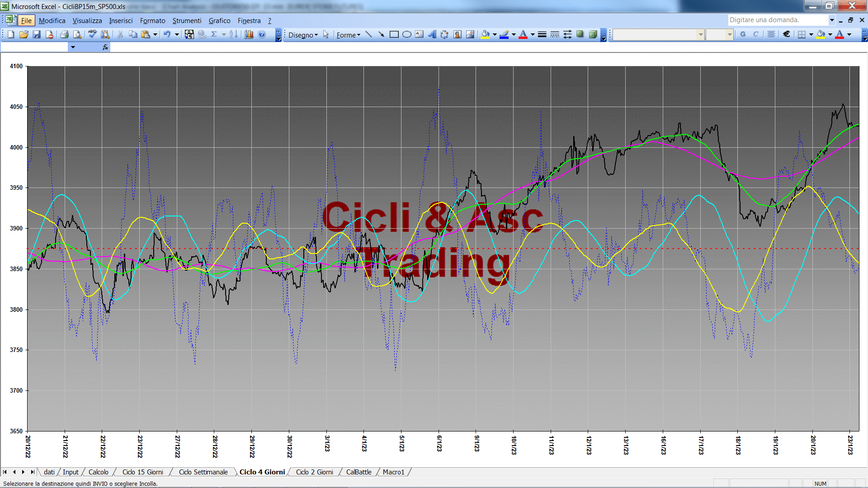
Task: Go to the first sheet tab arrow
Action: pyautogui.click(x=5, y=472)
